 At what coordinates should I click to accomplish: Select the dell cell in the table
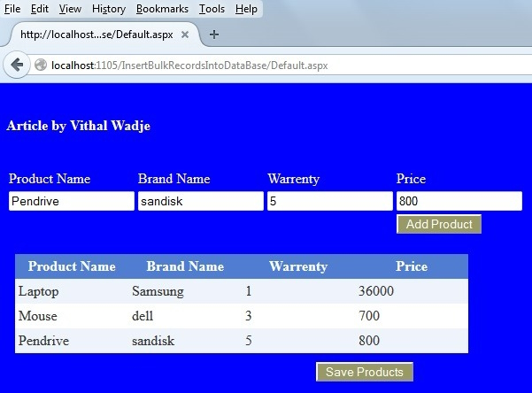coord(143,316)
